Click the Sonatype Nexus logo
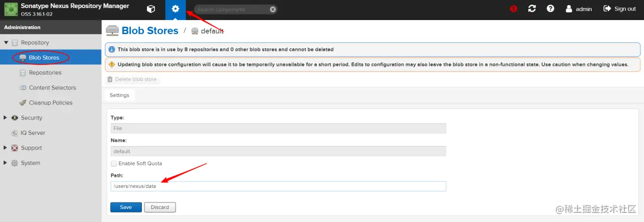644x222 pixels. tap(11, 10)
